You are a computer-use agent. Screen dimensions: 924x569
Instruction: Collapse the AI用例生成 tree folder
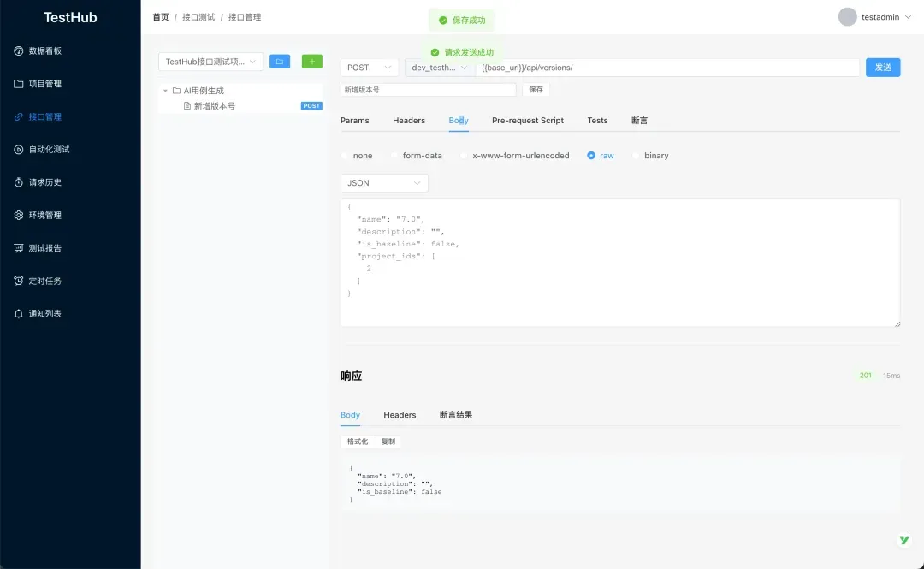point(166,89)
